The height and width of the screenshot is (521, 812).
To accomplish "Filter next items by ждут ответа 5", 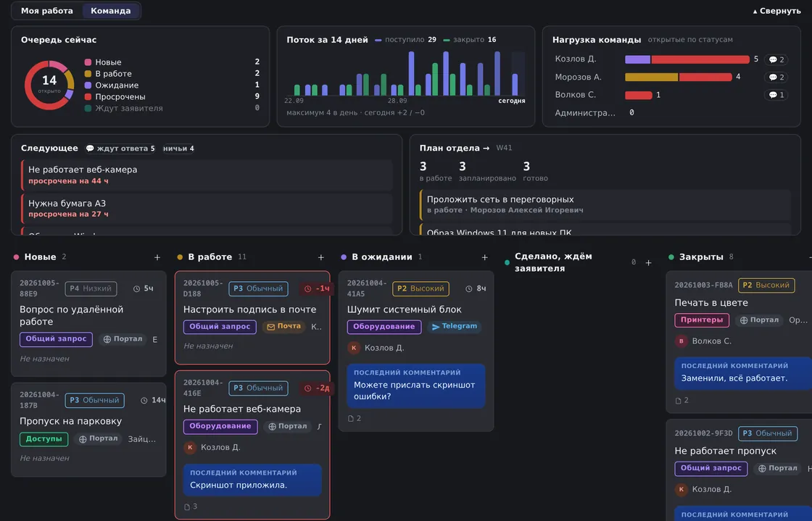I will pyautogui.click(x=120, y=149).
